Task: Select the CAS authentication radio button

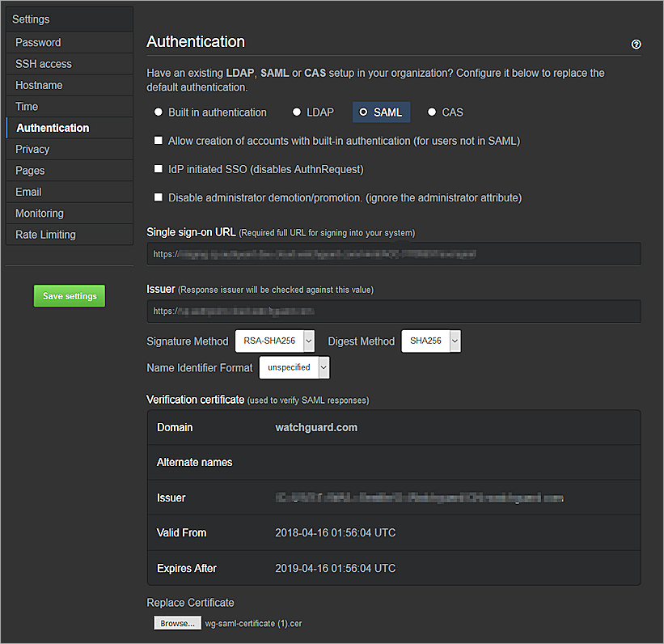Action: coord(432,112)
